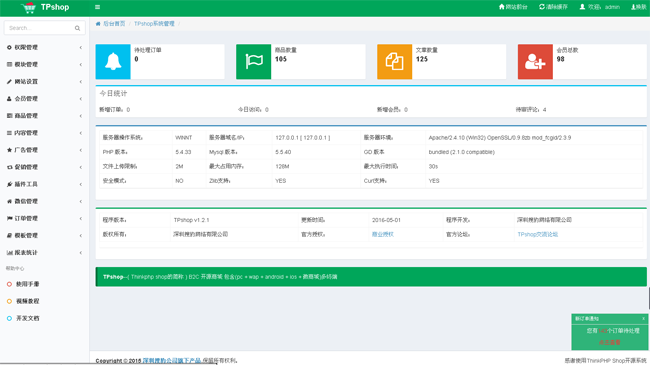Open the TPshop交流论坛 link
The image size is (650, 365).
[x=538, y=234]
